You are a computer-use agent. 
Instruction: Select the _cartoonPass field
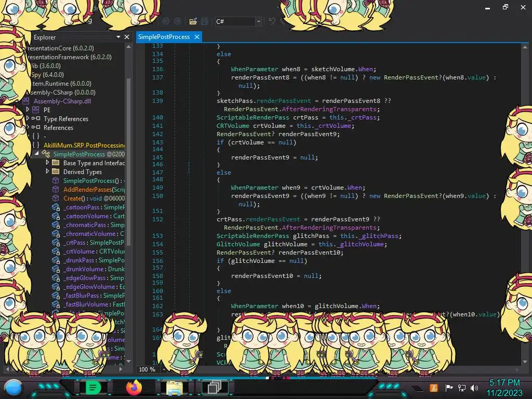pyautogui.click(x=94, y=207)
